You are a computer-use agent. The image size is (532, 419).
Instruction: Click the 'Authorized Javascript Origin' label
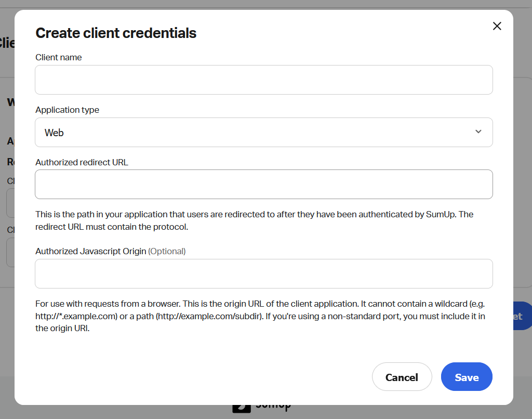coord(91,251)
